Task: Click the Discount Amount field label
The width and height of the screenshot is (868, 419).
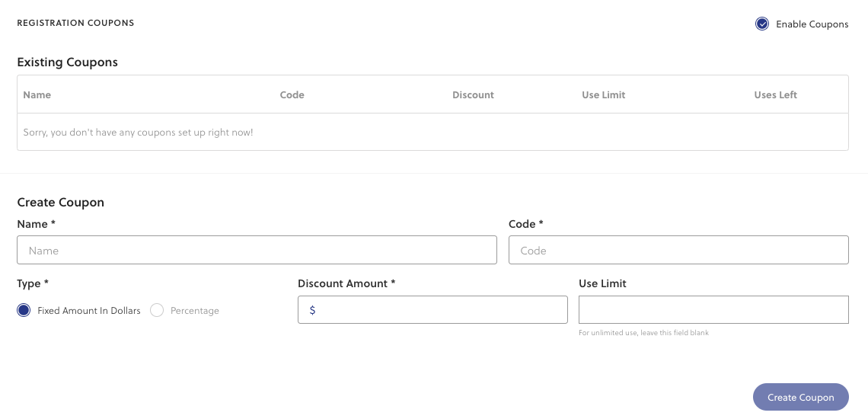Action: point(346,283)
